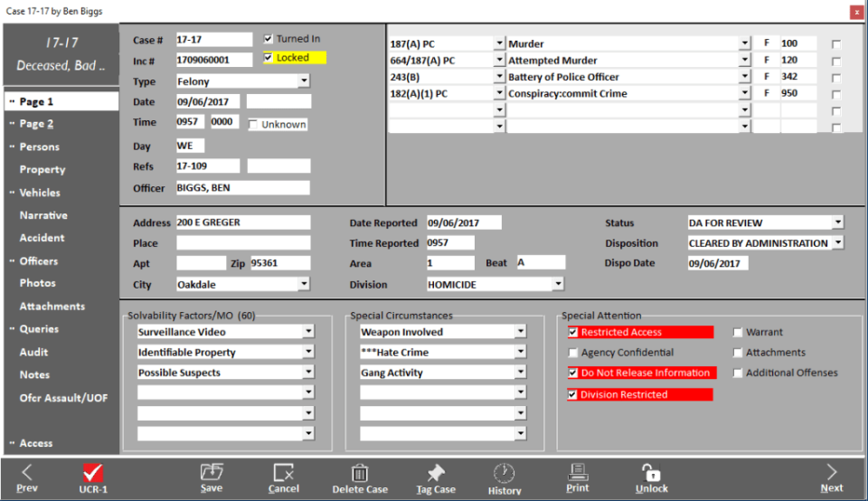This screenshot has height=501, width=868.
Task: Tag this case with the pin icon
Action: click(436, 473)
